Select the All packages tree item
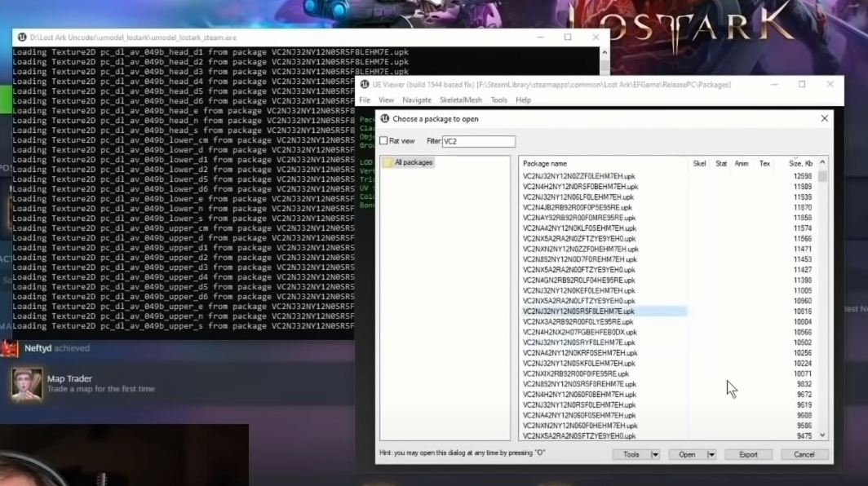Viewport: 868px width, 486px height. tap(414, 162)
